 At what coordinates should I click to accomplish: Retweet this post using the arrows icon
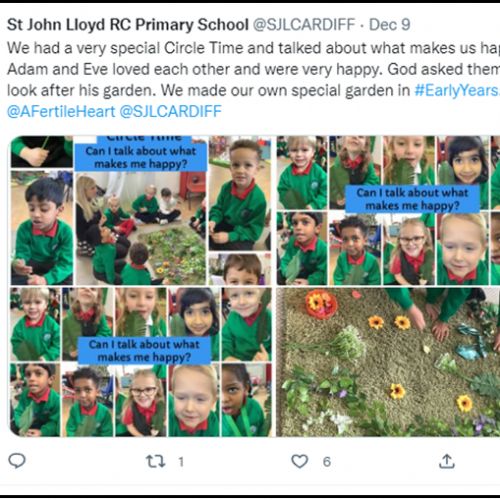156,461
